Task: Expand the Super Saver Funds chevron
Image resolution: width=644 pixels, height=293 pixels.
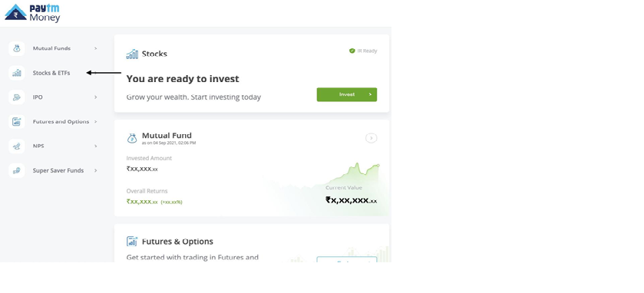Action: [96, 170]
